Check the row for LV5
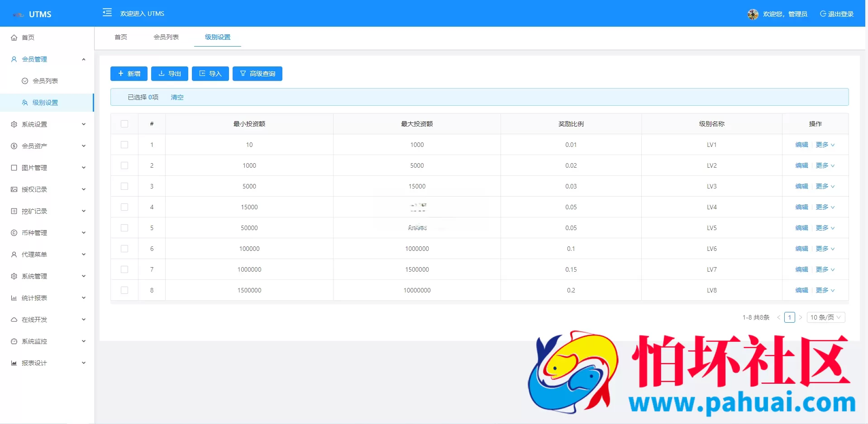Viewport: 868px width, 424px height. (x=124, y=228)
